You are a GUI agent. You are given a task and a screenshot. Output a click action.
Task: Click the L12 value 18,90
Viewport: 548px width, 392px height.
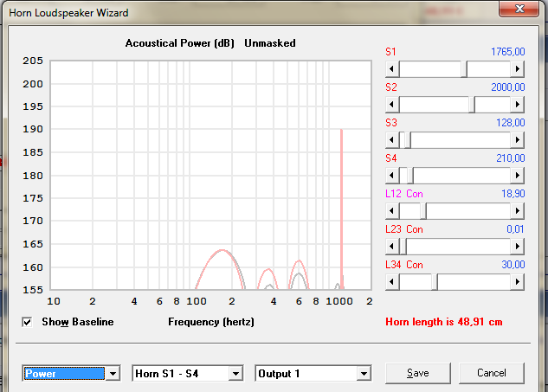click(513, 194)
